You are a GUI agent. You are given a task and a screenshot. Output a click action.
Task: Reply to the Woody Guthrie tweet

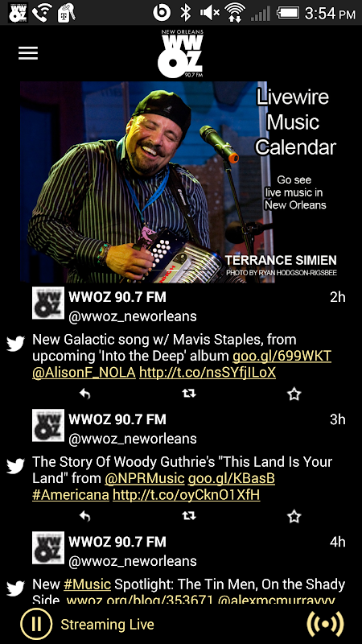(x=84, y=516)
